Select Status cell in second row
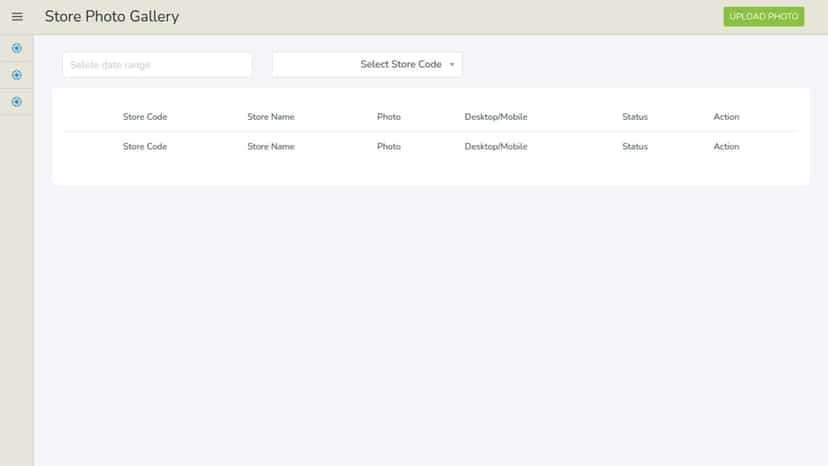Screen dimensions: 828x466 pos(635,146)
